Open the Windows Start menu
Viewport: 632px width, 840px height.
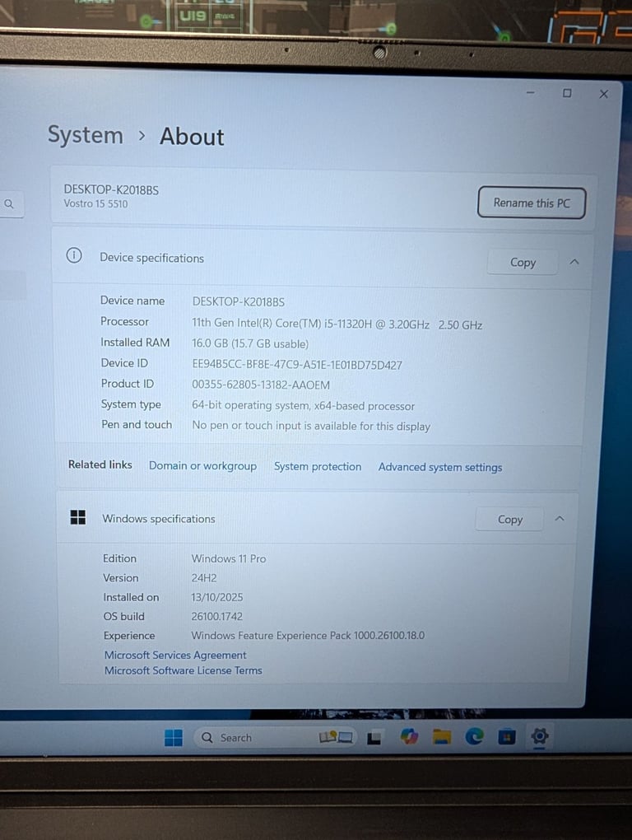click(174, 738)
